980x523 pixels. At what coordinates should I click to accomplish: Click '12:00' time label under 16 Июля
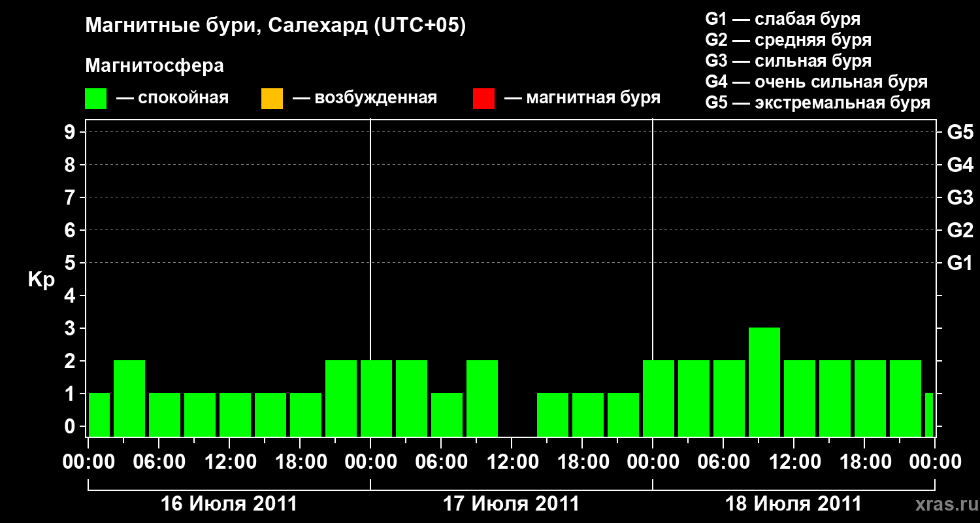(229, 462)
